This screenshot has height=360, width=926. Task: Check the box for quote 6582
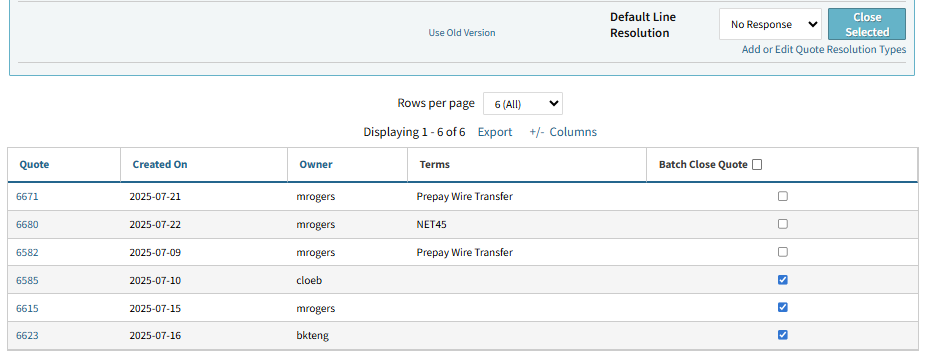[782, 251]
